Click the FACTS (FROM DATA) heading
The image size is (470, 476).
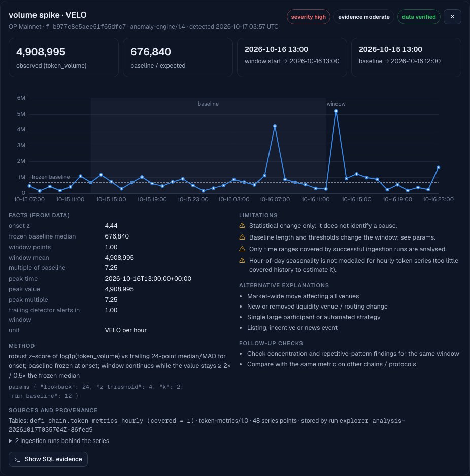tap(39, 215)
